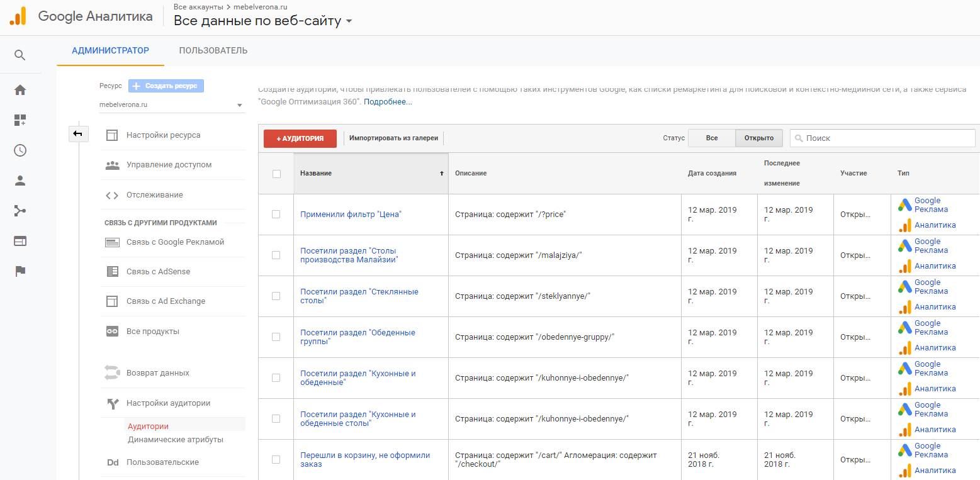Open the Acquisition branching icon in sidebar
The width and height of the screenshot is (980, 480).
click(x=20, y=211)
